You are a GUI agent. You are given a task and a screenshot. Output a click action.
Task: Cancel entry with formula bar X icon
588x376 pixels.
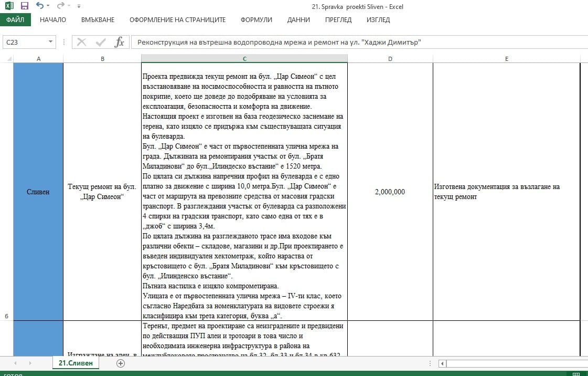point(81,42)
